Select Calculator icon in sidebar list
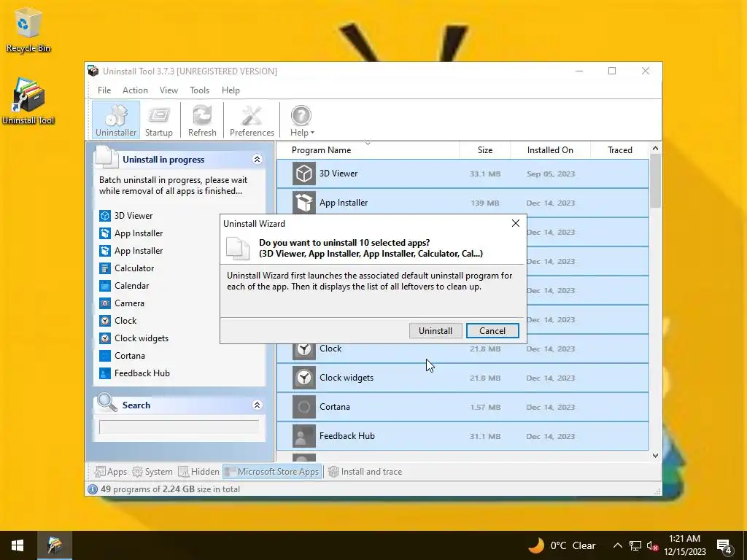Viewport: 747px width, 560px height. click(x=105, y=268)
